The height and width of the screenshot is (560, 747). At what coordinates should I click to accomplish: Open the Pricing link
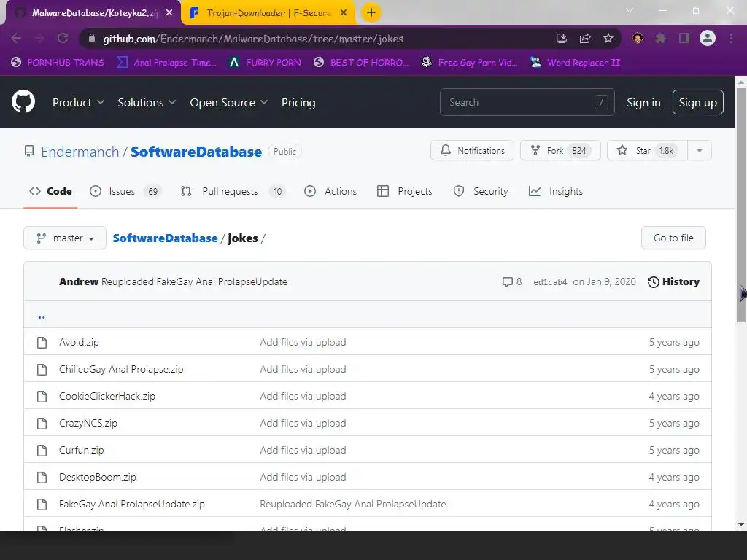(x=298, y=102)
